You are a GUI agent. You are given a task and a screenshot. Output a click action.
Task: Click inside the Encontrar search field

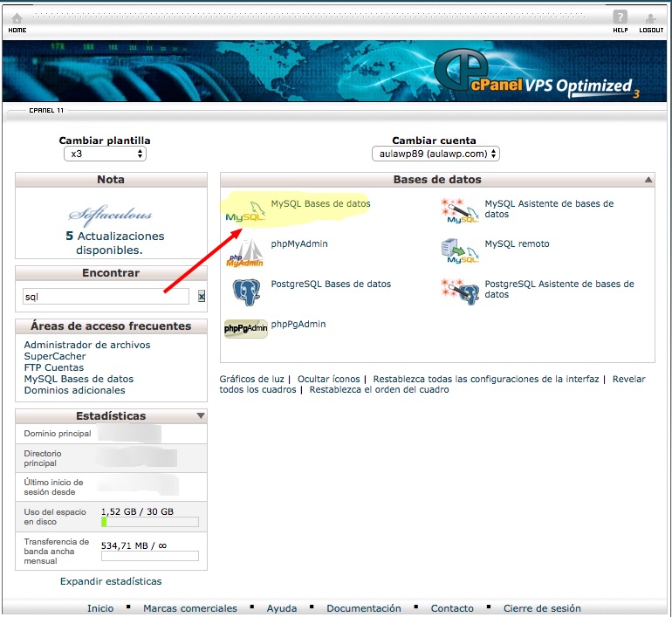pyautogui.click(x=106, y=297)
